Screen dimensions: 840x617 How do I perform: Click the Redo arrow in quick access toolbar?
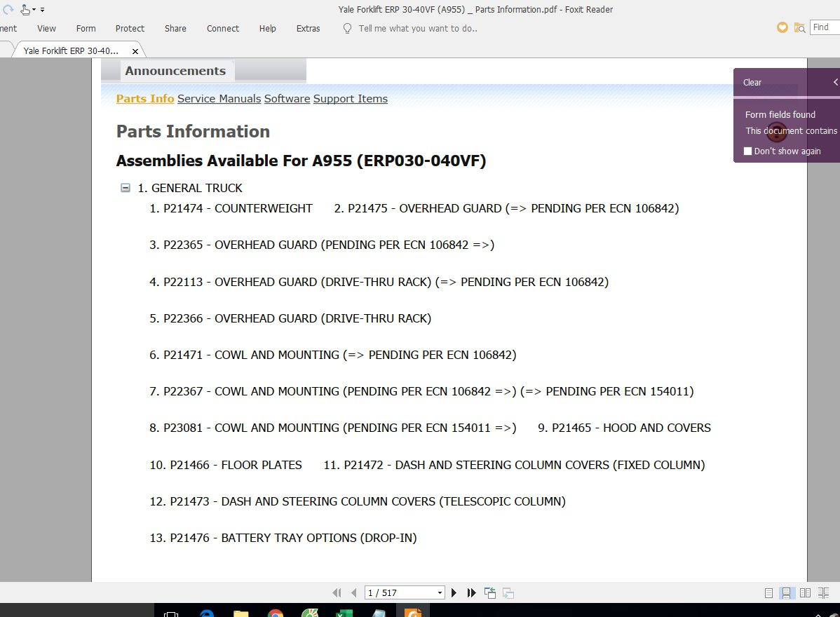point(8,9)
